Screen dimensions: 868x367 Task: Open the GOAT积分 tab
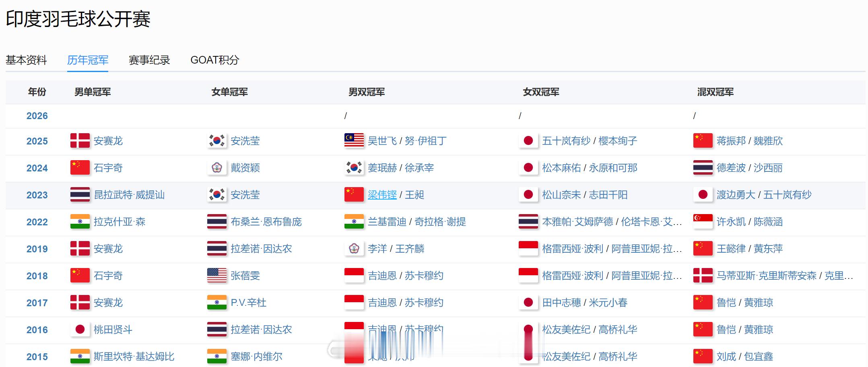click(x=215, y=60)
